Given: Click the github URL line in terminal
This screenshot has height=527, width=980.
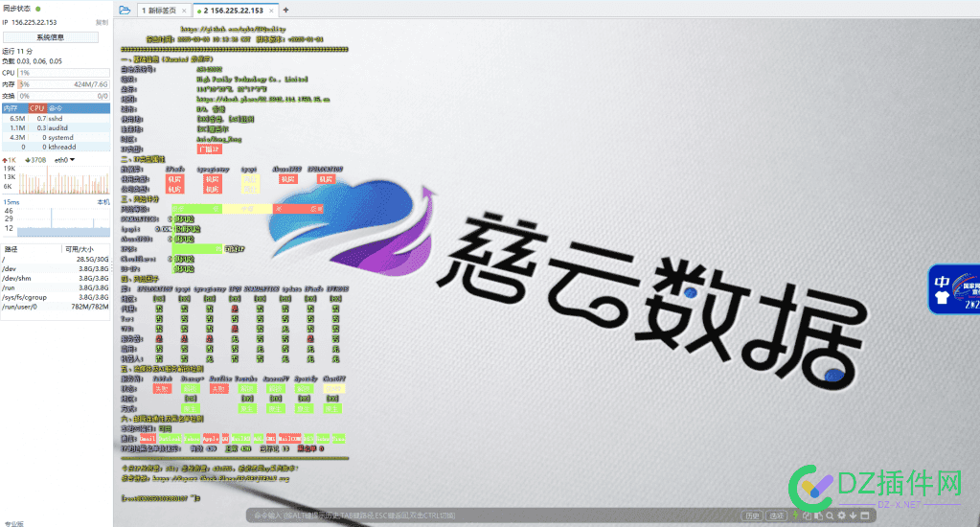Looking at the screenshot, I should coord(233,29).
